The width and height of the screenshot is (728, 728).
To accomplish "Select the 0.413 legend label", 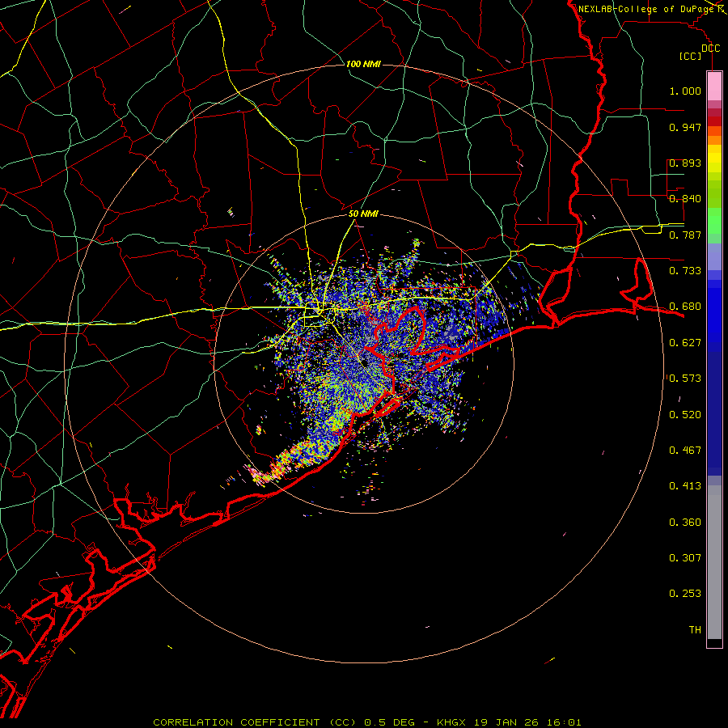I will click(685, 486).
